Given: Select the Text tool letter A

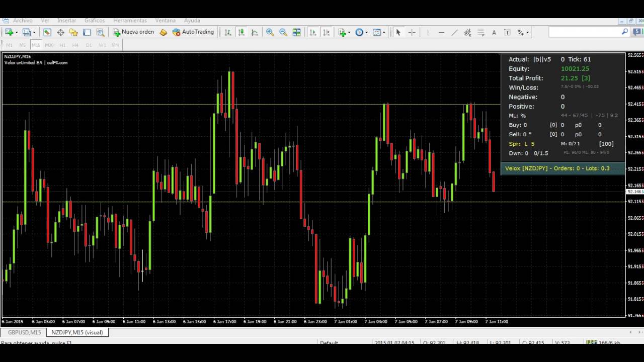Looking at the screenshot, I should [494, 32].
